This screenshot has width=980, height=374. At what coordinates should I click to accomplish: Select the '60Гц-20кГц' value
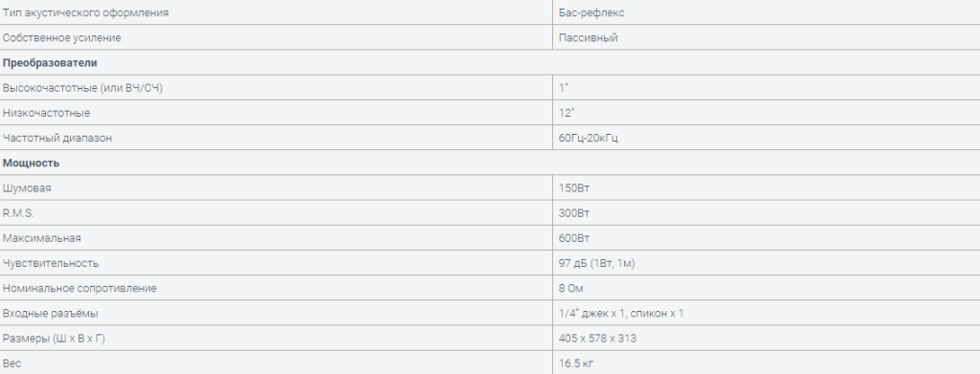(589, 138)
